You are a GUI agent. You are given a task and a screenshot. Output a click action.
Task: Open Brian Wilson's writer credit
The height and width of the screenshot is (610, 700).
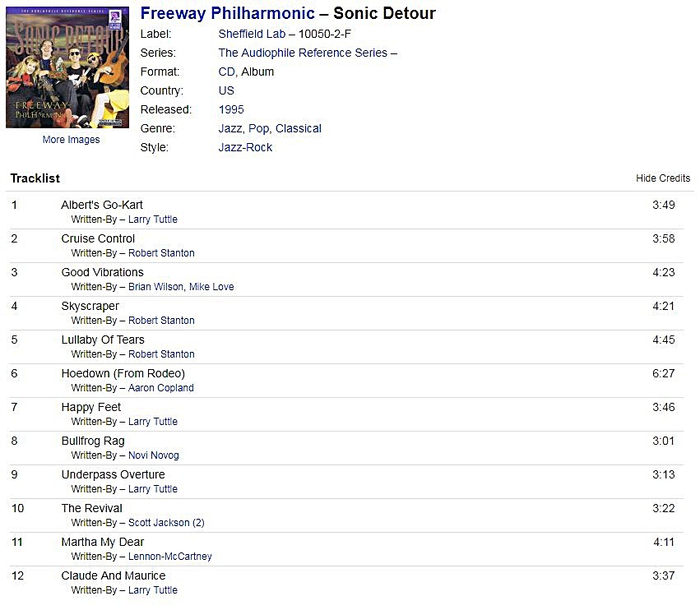click(155, 287)
